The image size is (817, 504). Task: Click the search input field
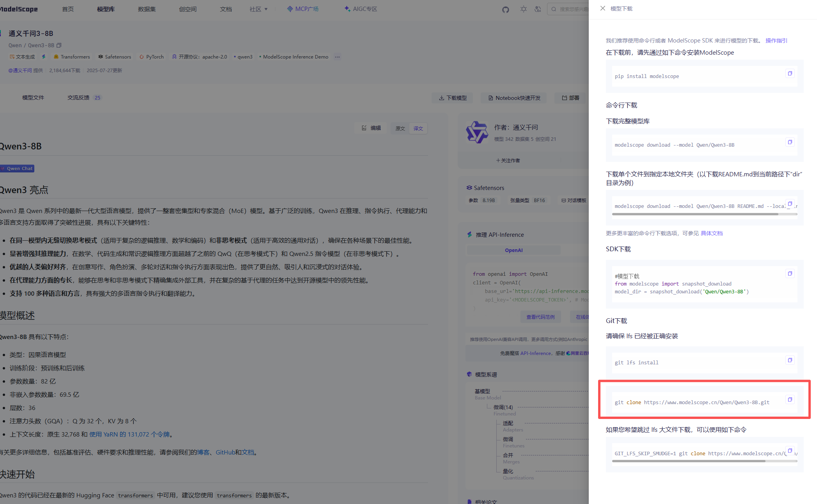click(569, 9)
